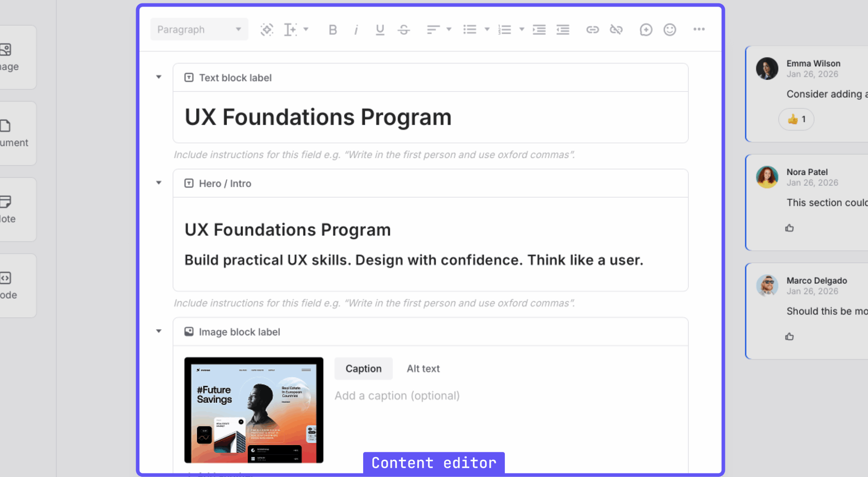Apply italic formatting
The height and width of the screenshot is (477, 868).
pyautogui.click(x=356, y=30)
